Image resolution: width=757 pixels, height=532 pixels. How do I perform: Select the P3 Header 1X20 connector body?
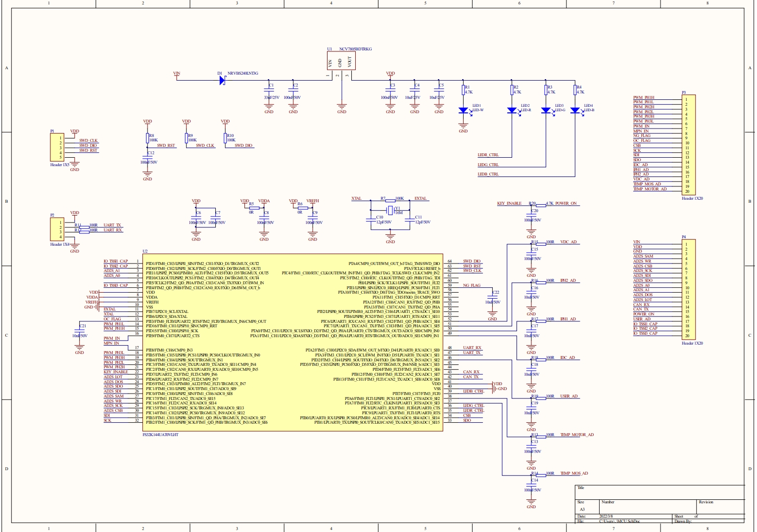coord(689,145)
